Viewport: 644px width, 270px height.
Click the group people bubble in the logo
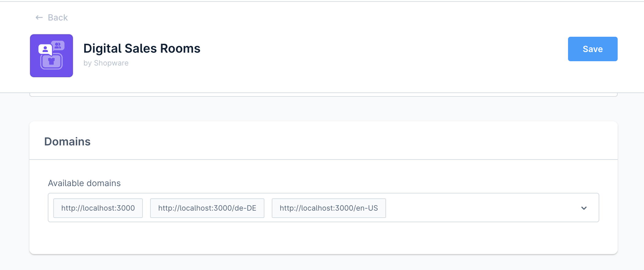point(58,46)
